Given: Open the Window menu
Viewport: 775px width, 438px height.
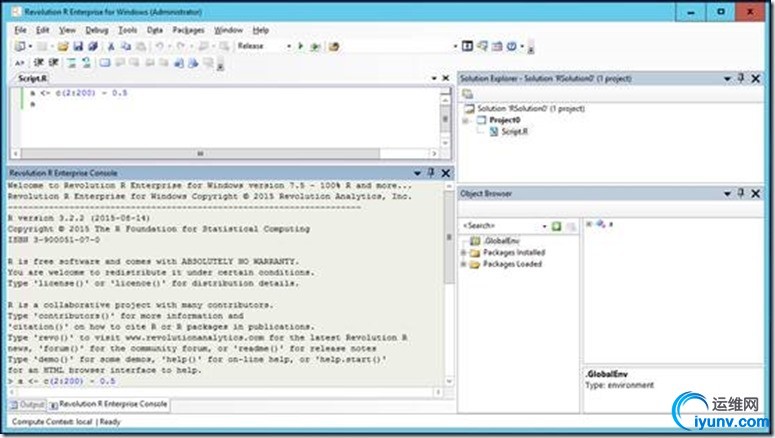Looking at the screenshot, I should (x=228, y=30).
